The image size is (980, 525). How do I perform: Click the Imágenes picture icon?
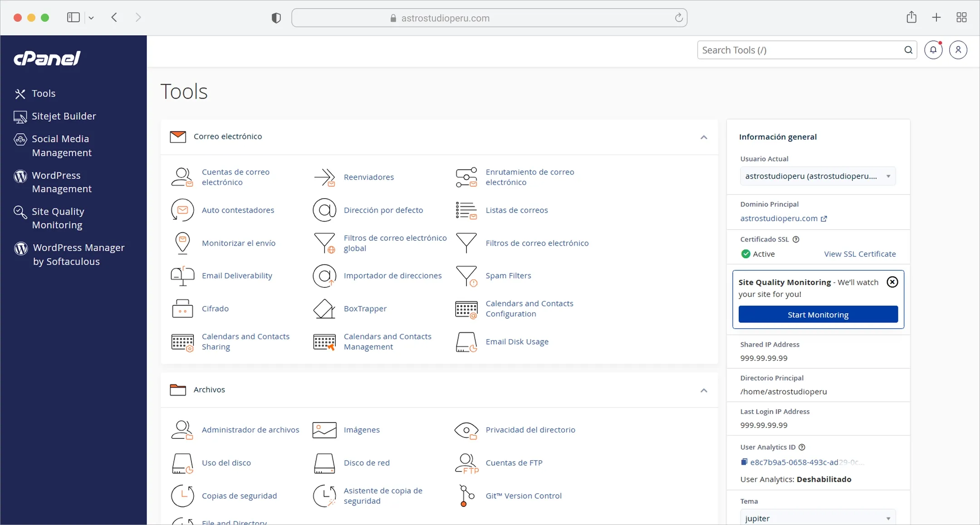[x=324, y=430]
